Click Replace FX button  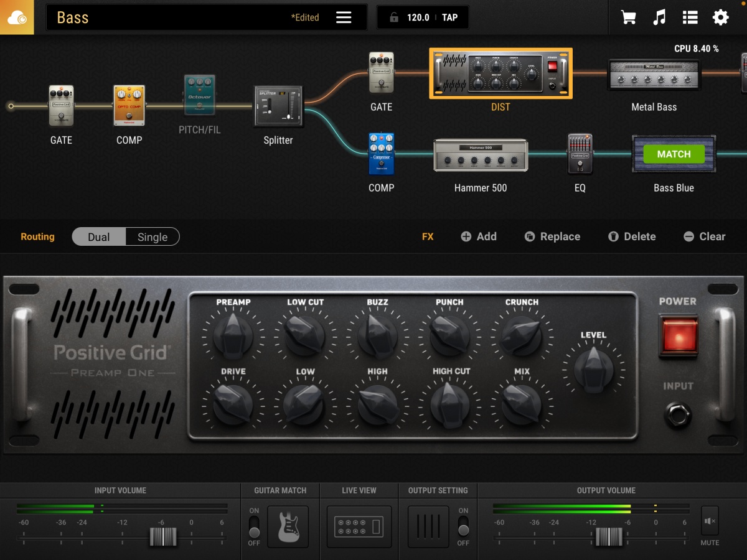point(552,236)
